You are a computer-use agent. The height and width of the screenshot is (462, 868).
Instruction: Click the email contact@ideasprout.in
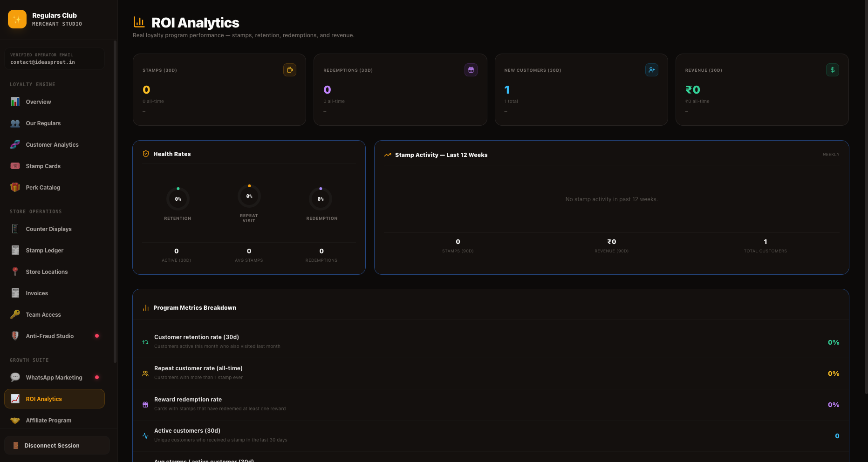(x=42, y=62)
